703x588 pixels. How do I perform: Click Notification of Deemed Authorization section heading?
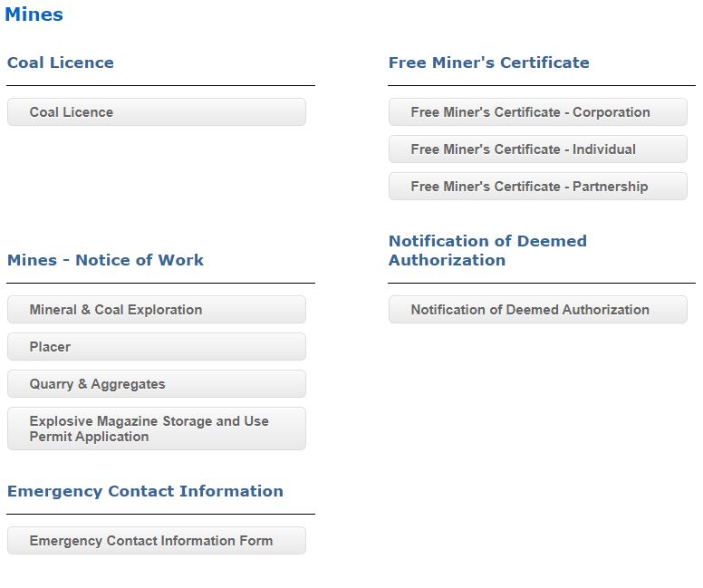click(x=487, y=250)
